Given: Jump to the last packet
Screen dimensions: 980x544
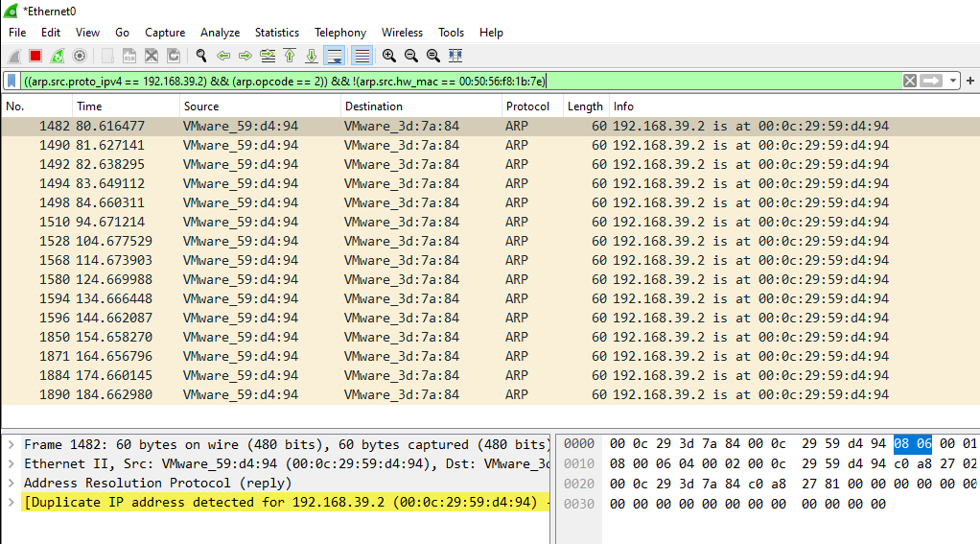Looking at the screenshot, I should [x=312, y=57].
